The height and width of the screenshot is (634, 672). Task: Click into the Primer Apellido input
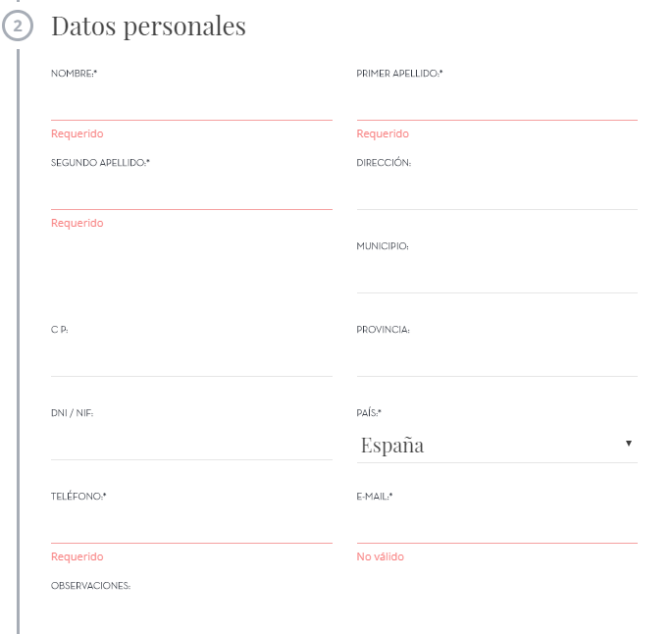[x=496, y=105]
